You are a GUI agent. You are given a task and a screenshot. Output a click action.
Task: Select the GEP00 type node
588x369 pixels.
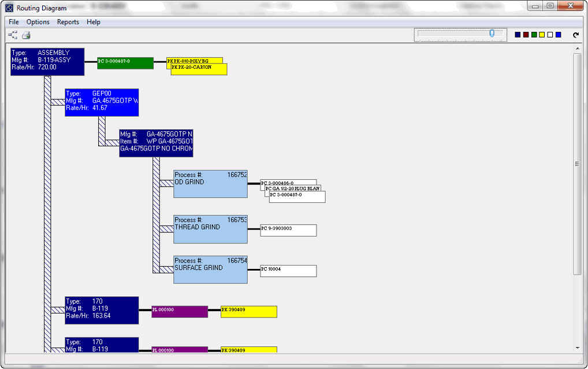(102, 102)
